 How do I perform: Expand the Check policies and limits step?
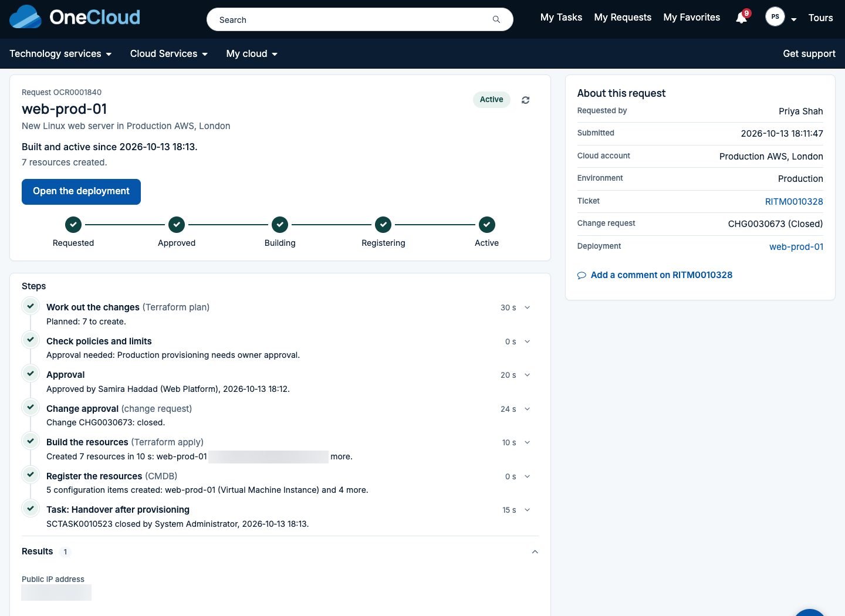(527, 341)
